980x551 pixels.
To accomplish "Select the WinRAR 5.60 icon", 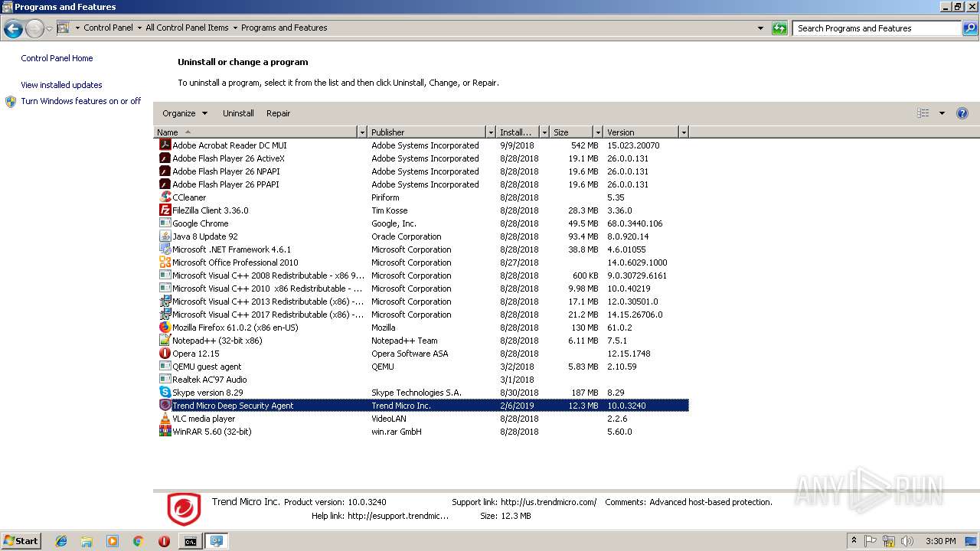I will (x=165, y=431).
